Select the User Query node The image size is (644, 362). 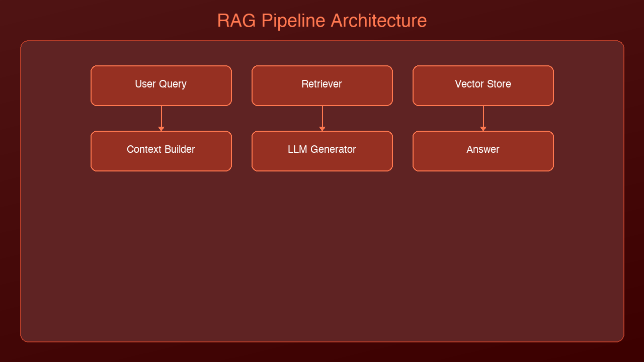[x=161, y=85]
